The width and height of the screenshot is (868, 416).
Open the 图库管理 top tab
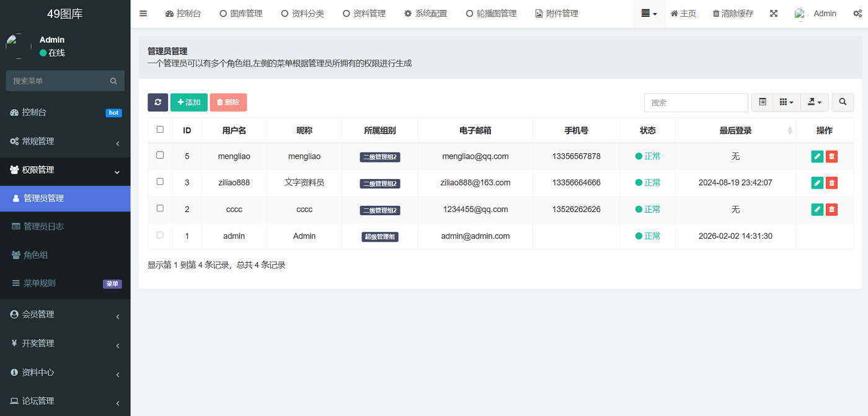point(241,13)
